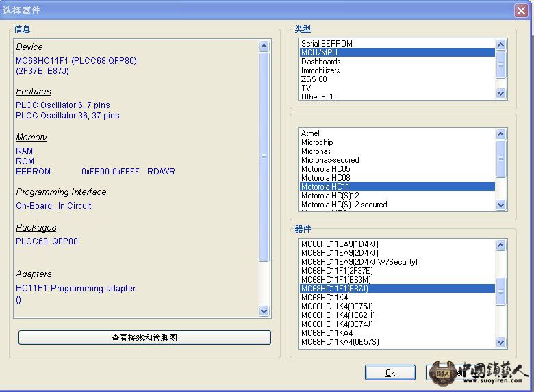Viewport: 534px width, 392px height.
Task: Close the 选择器件 dialog
Action: coord(521,10)
